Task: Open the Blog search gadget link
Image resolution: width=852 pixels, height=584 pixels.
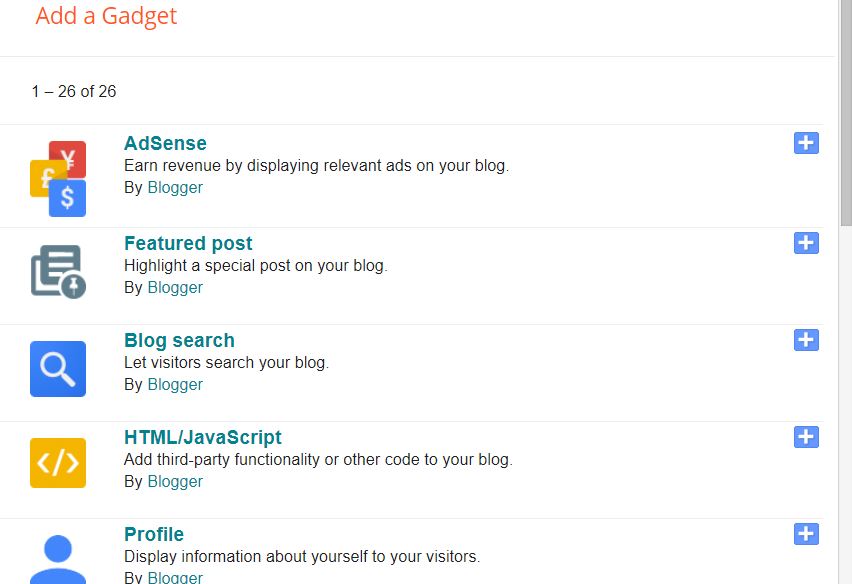Action: pos(178,340)
